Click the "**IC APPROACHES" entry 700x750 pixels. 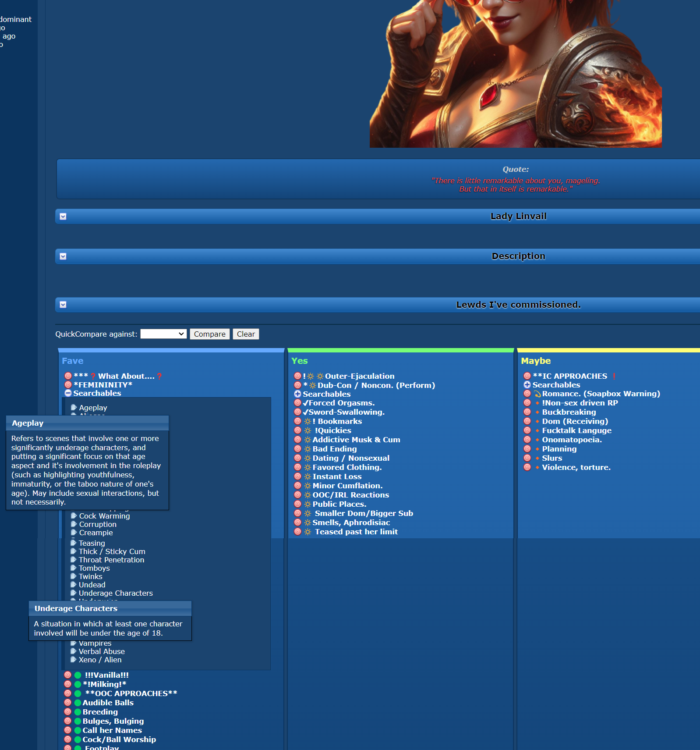[x=570, y=376]
